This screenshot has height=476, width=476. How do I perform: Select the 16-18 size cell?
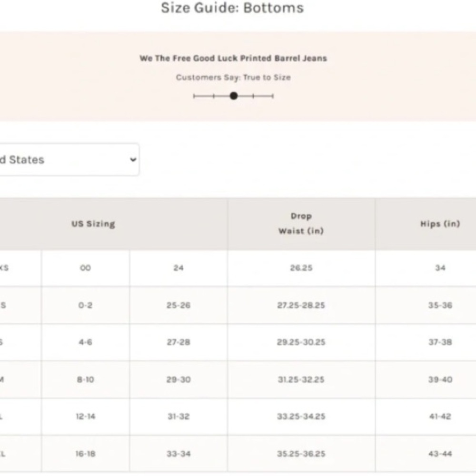(85, 454)
